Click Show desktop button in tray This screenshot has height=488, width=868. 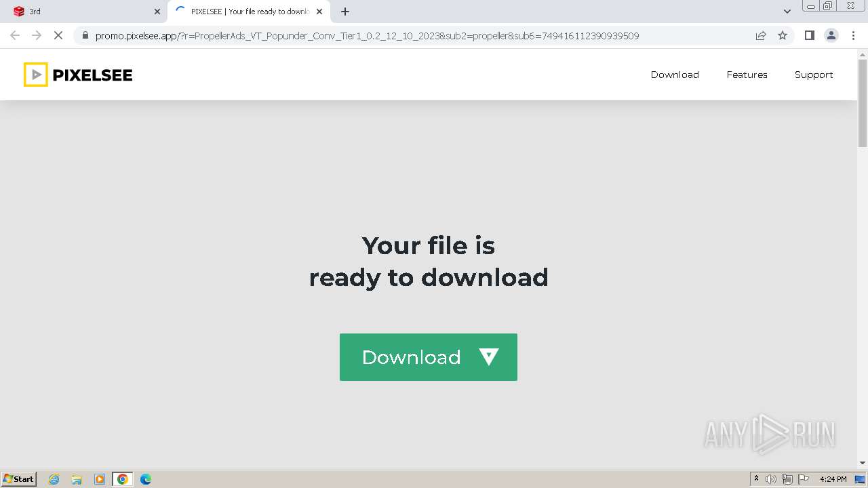point(861,479)
